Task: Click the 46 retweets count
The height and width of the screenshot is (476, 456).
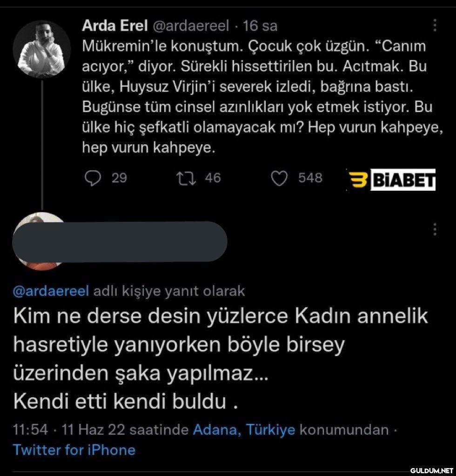Action: (213, 178)
